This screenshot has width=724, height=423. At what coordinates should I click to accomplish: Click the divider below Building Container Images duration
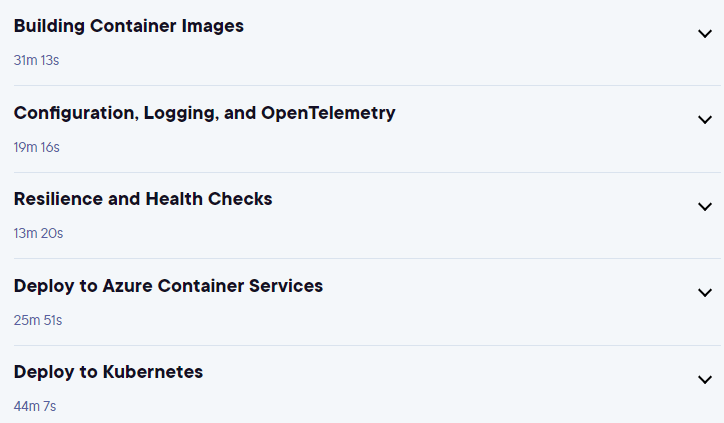[367, 85]
